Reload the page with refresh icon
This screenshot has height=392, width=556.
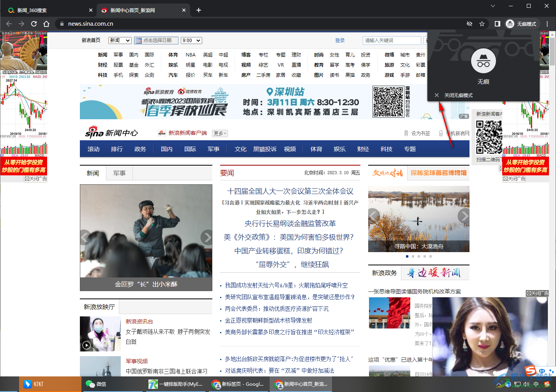[x=34, y=24]
